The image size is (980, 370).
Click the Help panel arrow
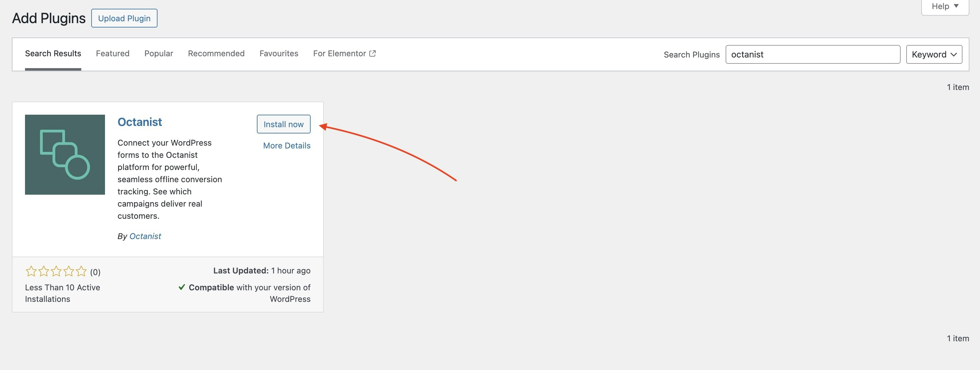tap(956, 6)
